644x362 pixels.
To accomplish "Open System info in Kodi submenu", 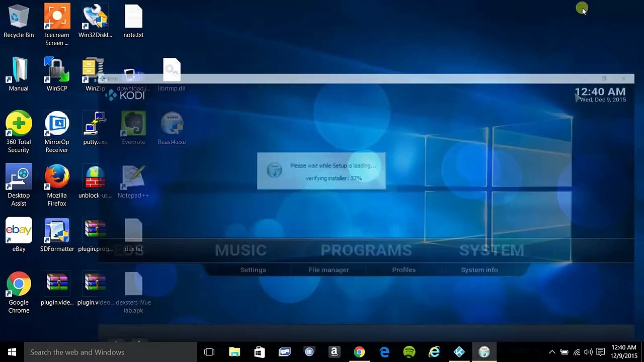I will click(479, 270).
